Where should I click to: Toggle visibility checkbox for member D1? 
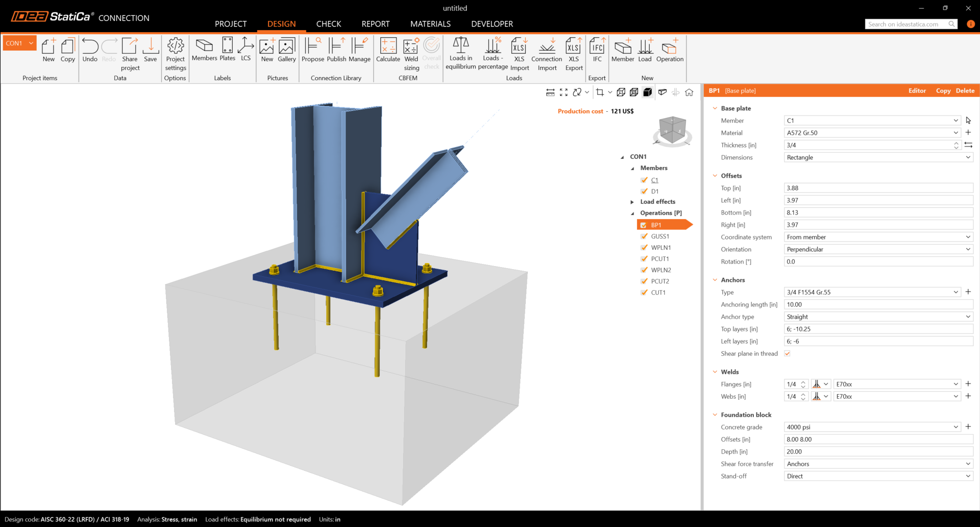644,191
